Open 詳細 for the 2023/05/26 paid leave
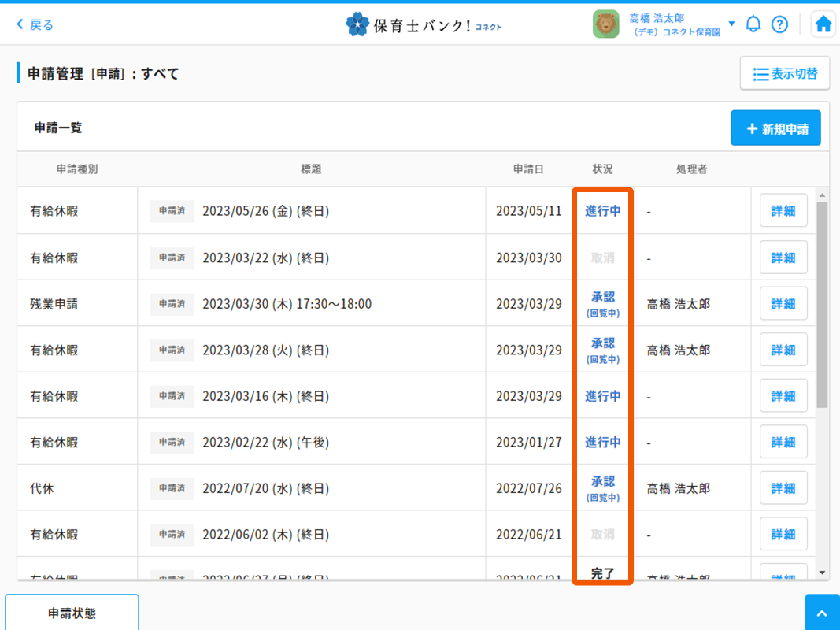 tap(783, 211)
